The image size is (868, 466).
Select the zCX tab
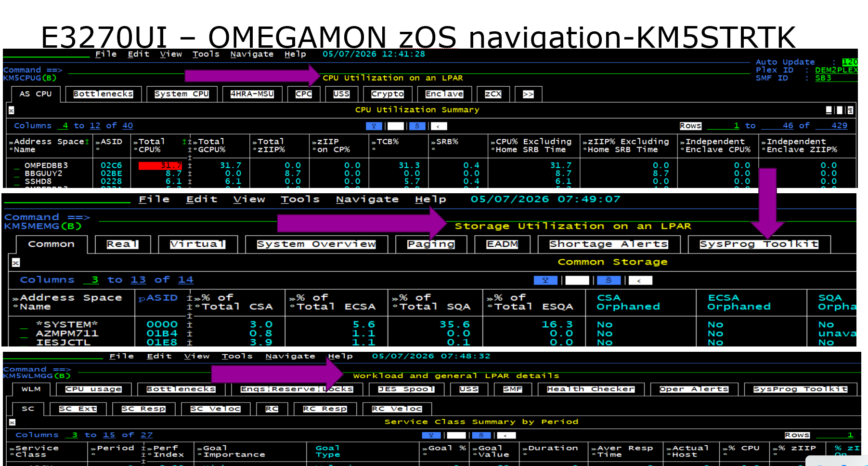point(493,94)
